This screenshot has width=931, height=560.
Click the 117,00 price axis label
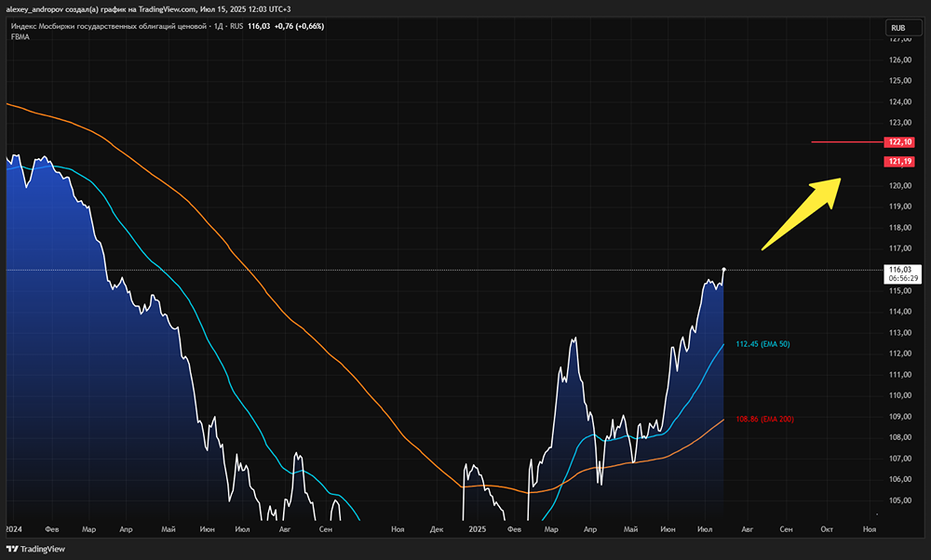900,248
